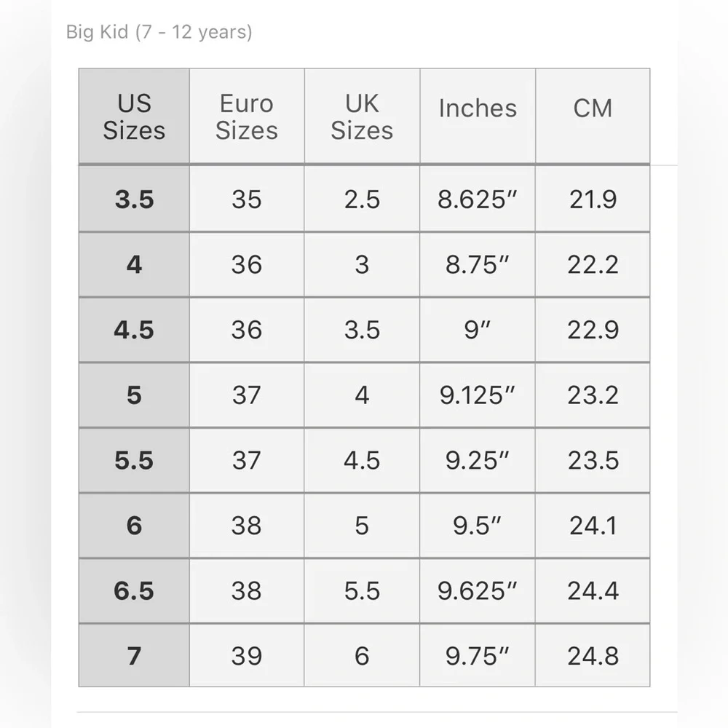Click the 24.1 CM cell
The image size is (728, 728).
(x=593, y=525)
